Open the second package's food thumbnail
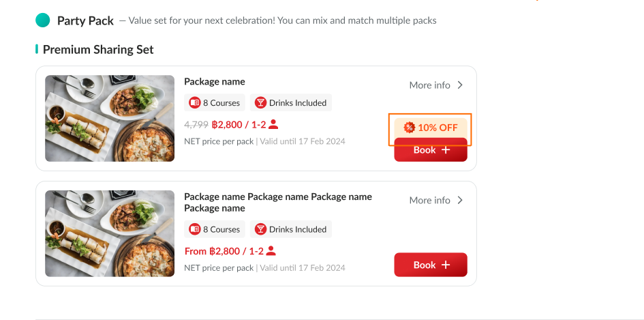 click(x=110, y=233)
